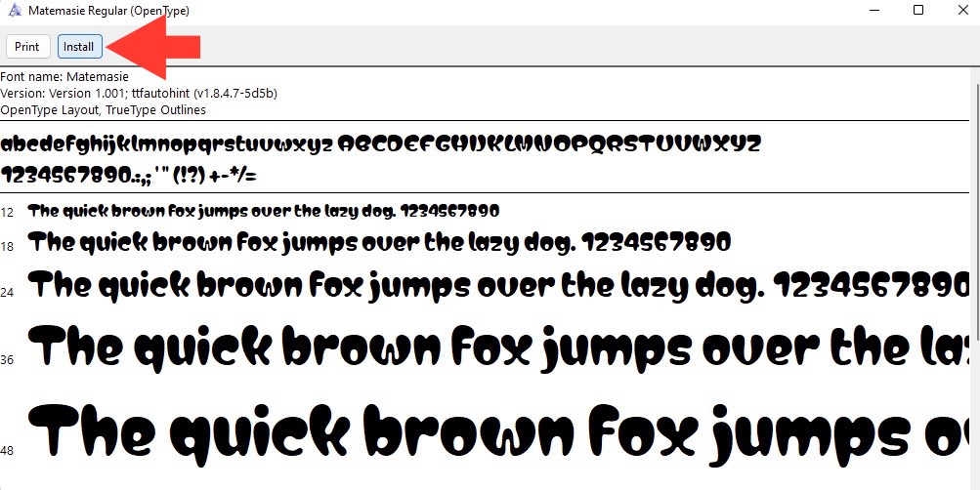Click the size 24 label
The height and width of the screenshot is (490, 980).
tap(8, 292)
